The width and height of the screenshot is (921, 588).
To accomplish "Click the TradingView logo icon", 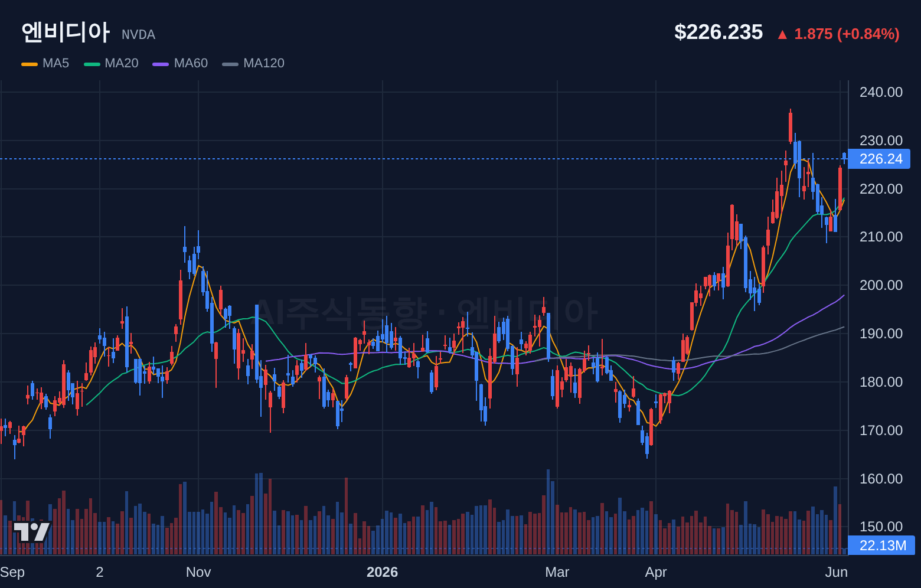I will (32, 531).
